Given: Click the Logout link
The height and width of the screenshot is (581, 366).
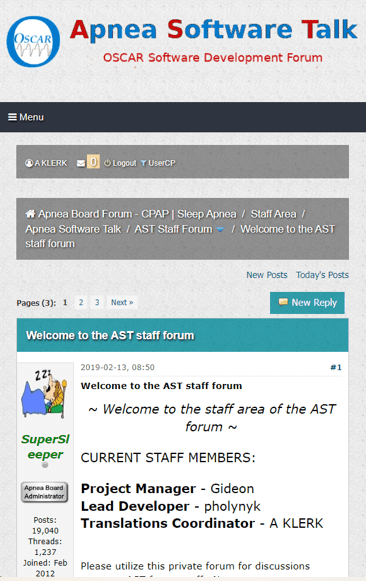Looking at the screenshot, I should [x=124, y=163].
